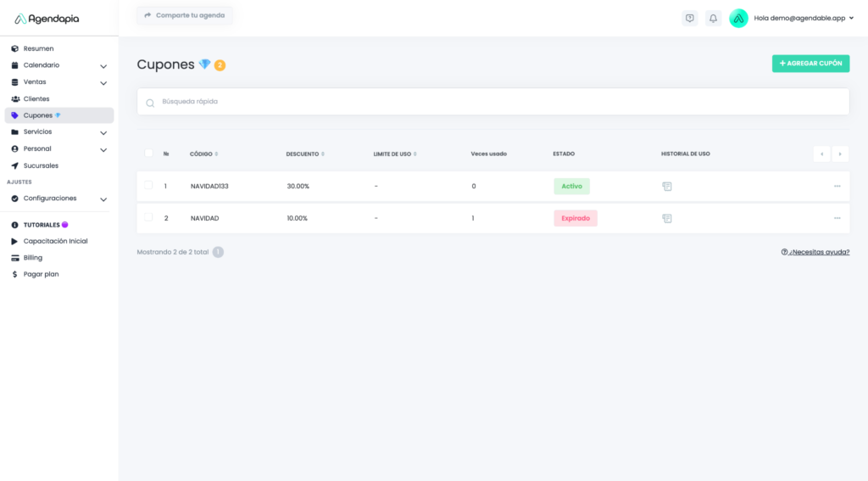Screen dimensions: 868x481
Task: Open the help chat icon in header
Action: (690, 18)
